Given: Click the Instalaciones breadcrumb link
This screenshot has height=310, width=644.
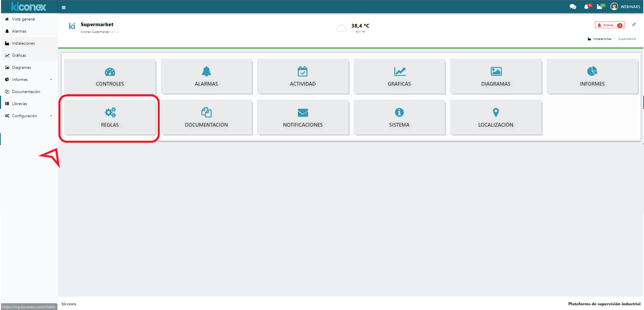Looking at the screenshot, I should pyautogui.click(x=602, y=39).
